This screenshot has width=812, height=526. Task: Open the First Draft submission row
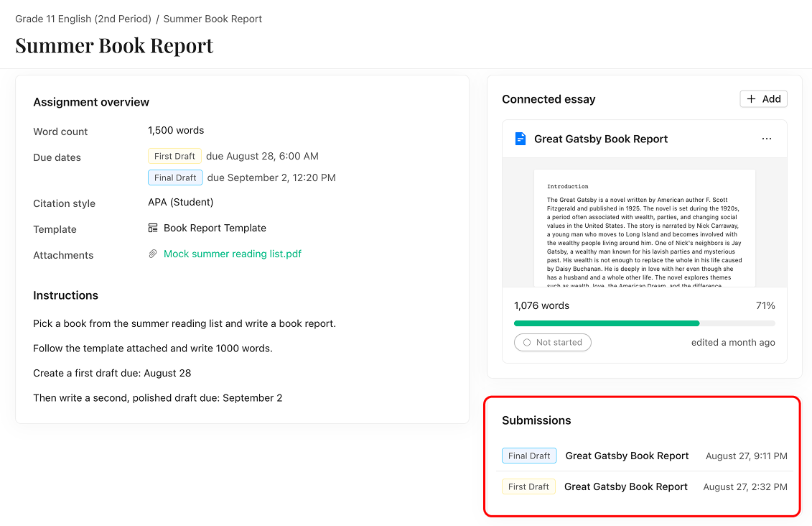[644, 486]
